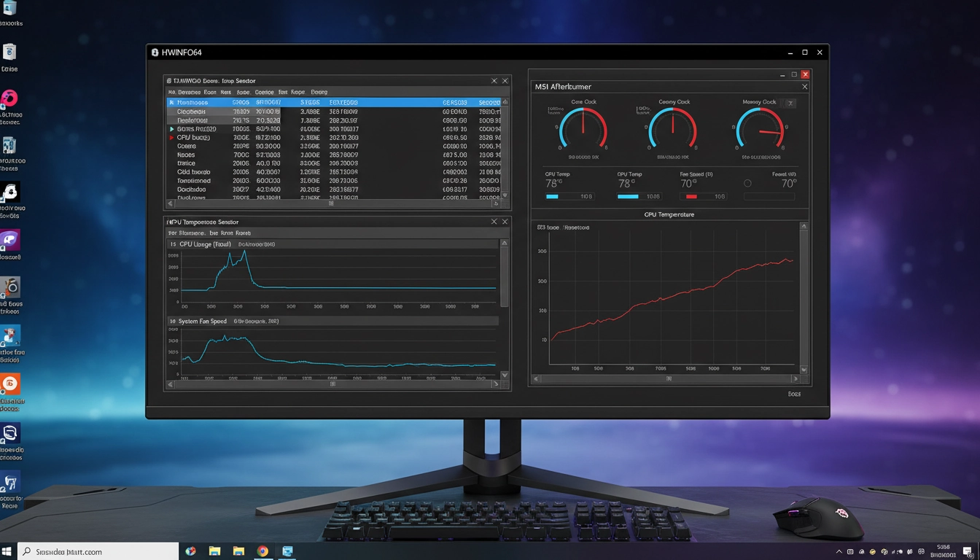Select the "System Fan Speed" graph header

point(333,321)
